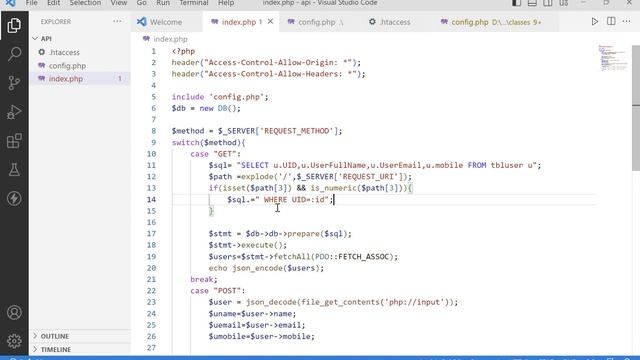Click the SELECT query line 11
Viewport: 640px width, 360px height.
click(375, 165)
